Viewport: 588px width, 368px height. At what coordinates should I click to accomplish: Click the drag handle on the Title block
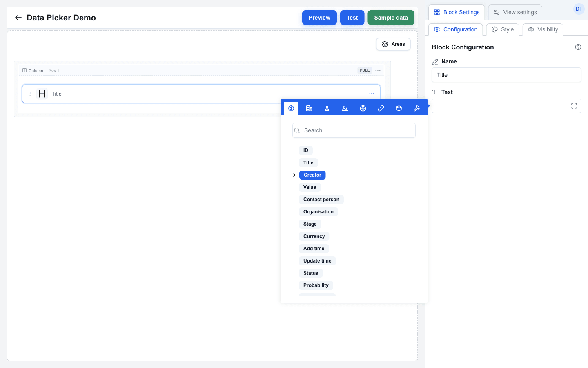pyautogui.click(x=30, y=94)
